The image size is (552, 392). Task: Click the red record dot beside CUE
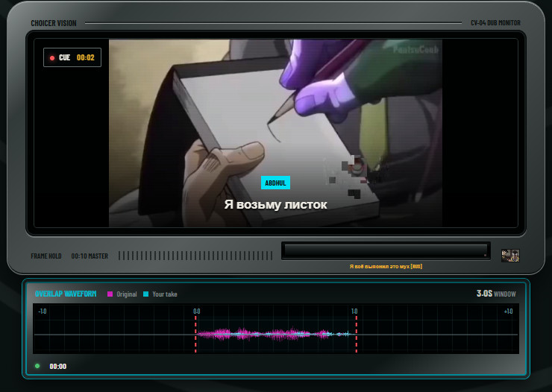click(x=52, y=58)
